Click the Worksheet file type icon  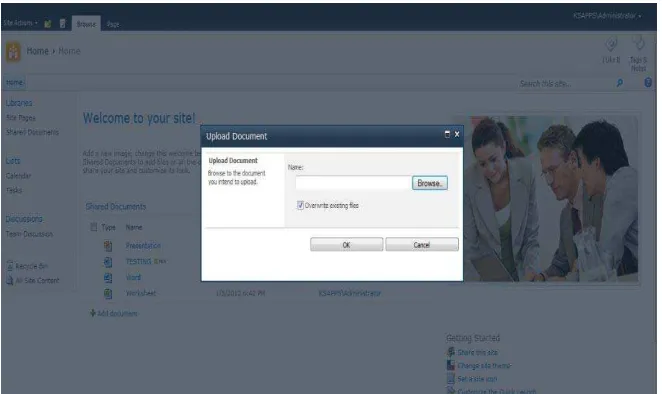pyautogui.click(x=108, y=293)
